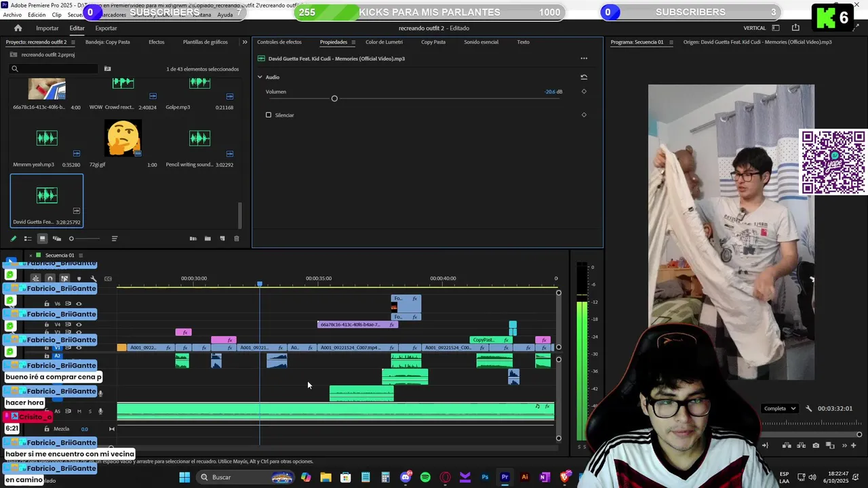Delete selected item with trash icon
This screenshot has width=868, height=488.
click(236, 239)
